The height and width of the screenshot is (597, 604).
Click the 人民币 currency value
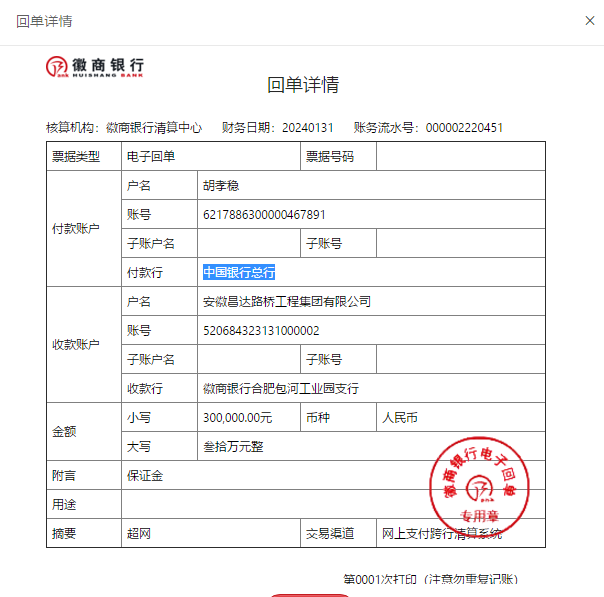[x=402, y=418]
